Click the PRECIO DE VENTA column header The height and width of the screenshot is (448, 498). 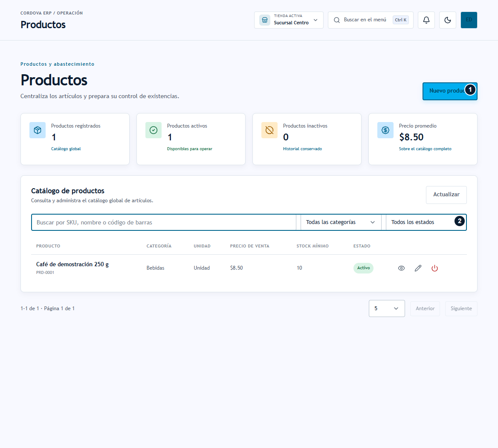click(249, 246)
